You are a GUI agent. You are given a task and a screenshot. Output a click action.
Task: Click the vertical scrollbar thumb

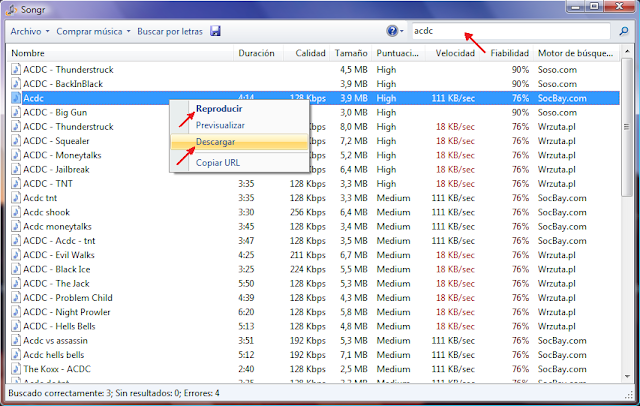pyautogui.click(x=626, y=127)
